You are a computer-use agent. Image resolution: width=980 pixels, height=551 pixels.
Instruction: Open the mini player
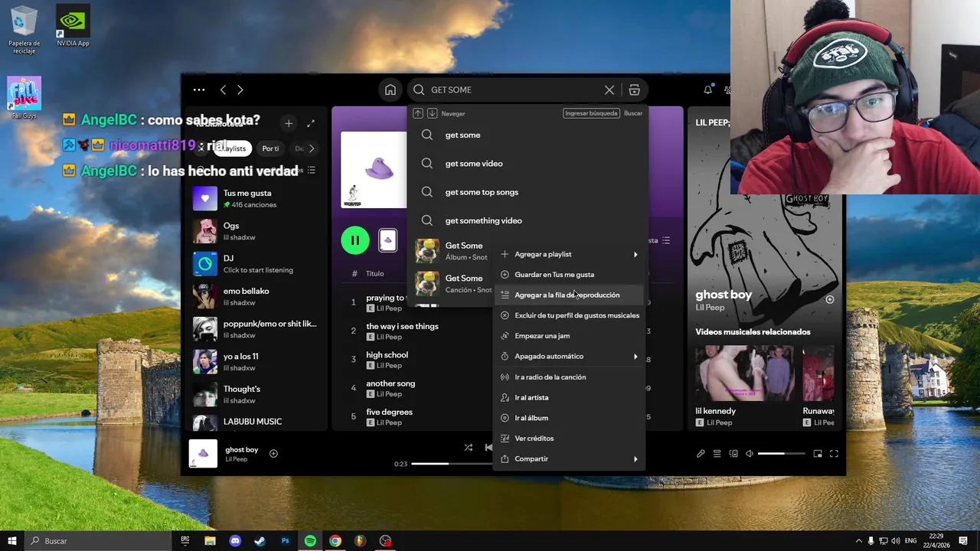point(818,453)
